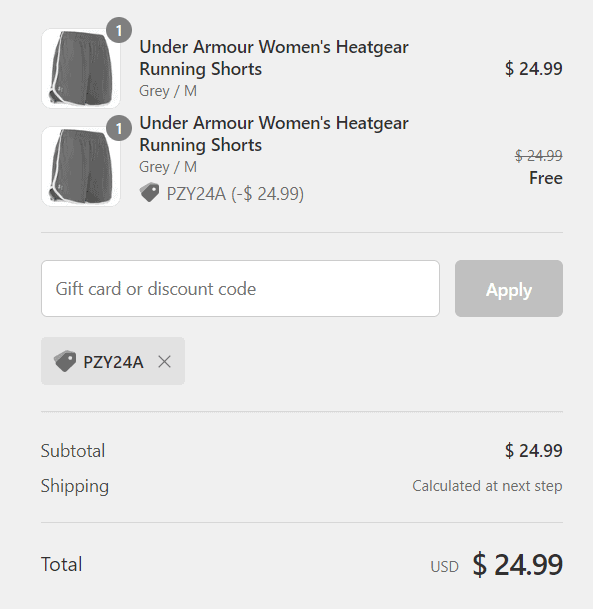Click the Free price label

pyautogui.click(x=546, y=178)
